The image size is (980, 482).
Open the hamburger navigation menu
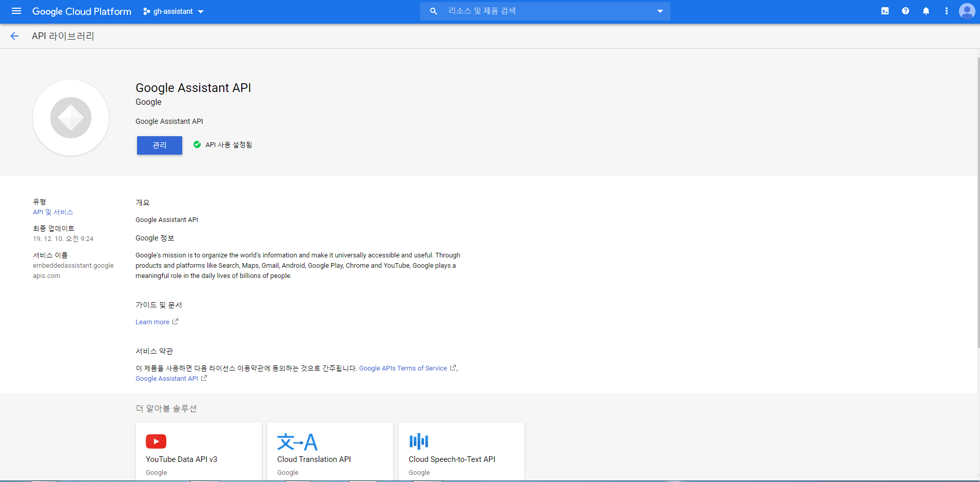[16, 11]
